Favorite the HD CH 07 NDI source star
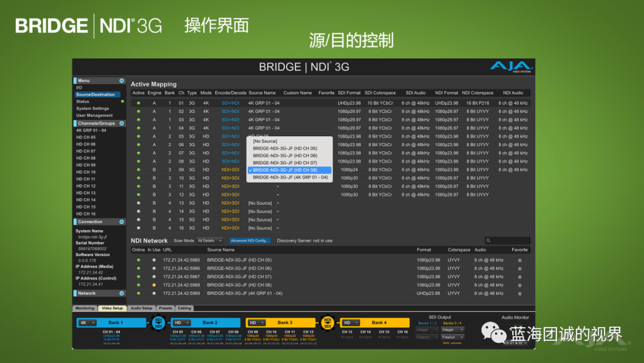The width and height of the screenshot is (644, 363). [x=519, y=276]
